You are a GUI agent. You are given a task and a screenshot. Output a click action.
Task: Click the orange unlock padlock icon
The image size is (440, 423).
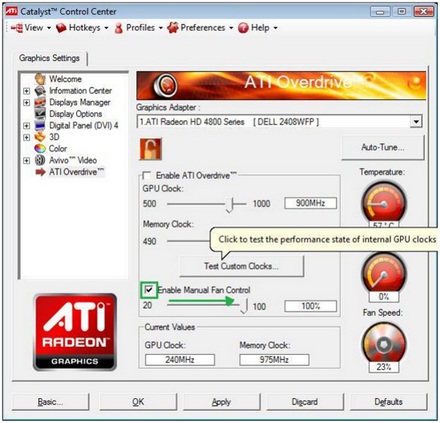click(x=150, y=149)
